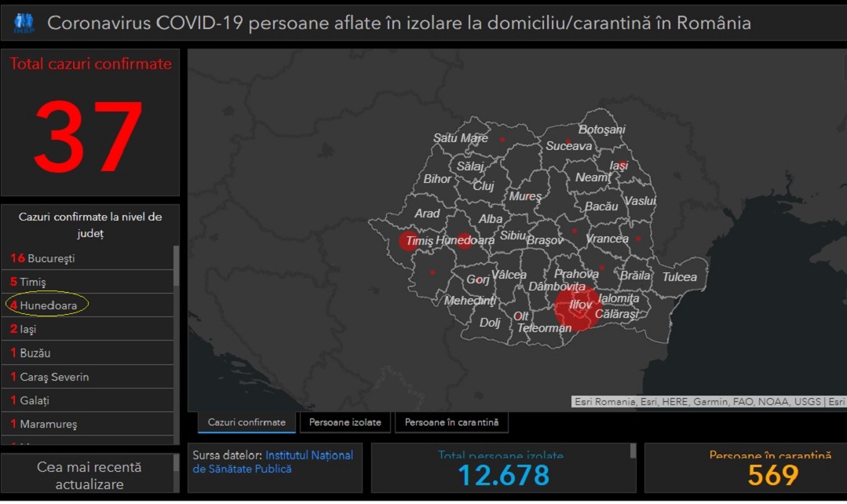Choose Caraș Severin from county list

coord(53,377)
